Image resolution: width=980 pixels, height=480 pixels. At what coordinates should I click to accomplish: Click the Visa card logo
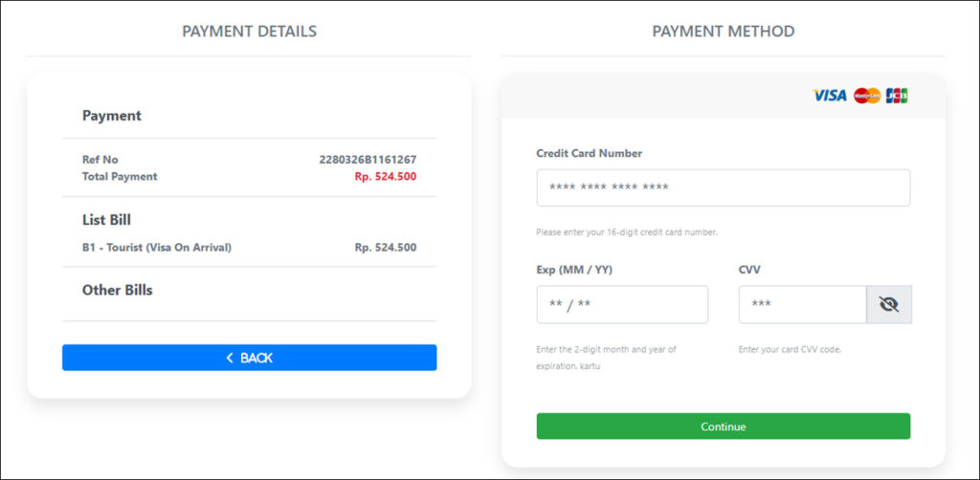tap(829, 96)
